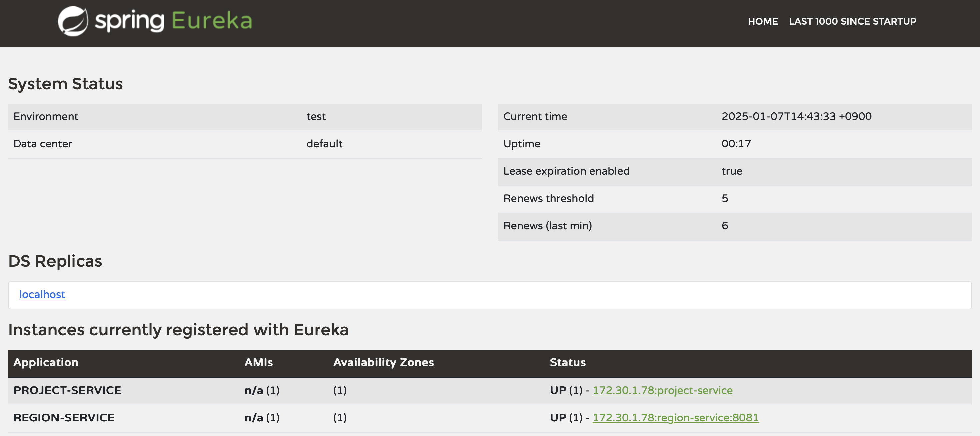This screenshot has width=980, height=436.
Task: Select the REGION-SERVICE application cell
Action: point(64,418)
